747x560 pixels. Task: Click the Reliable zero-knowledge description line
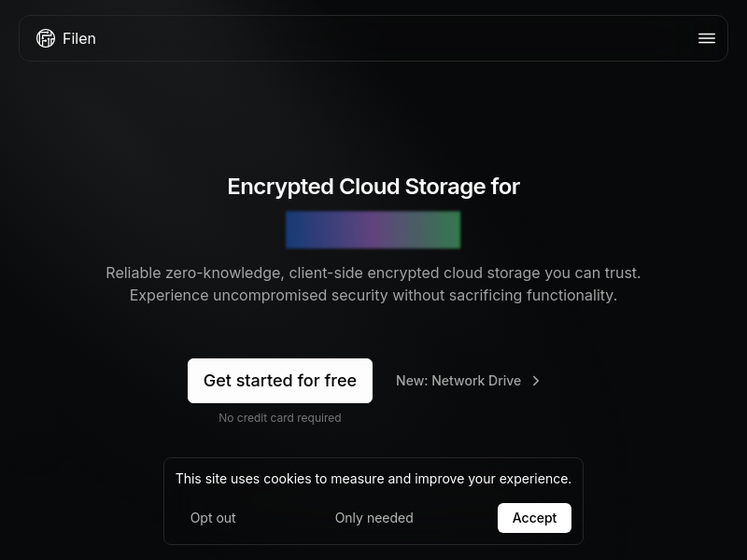373,273
